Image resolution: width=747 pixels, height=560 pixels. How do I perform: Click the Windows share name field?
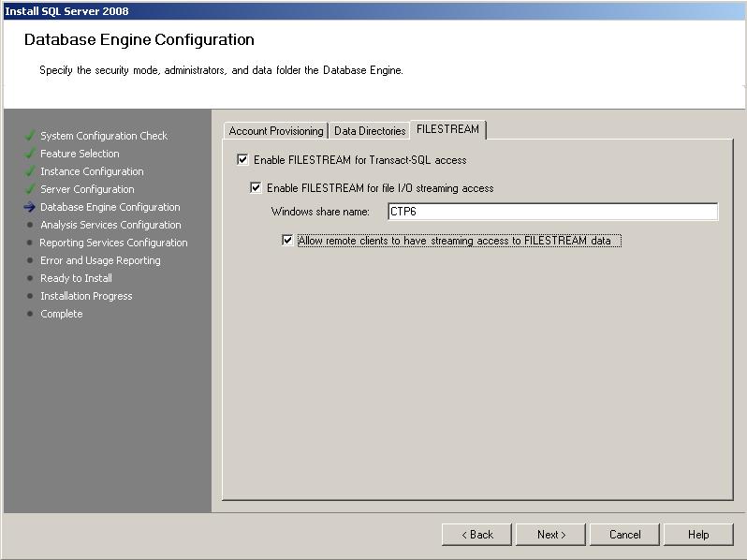pos(552,211)
